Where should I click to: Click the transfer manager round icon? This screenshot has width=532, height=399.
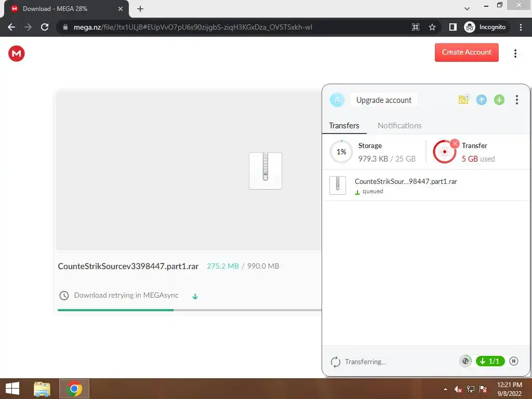pyautogui.click(x=465, y=361)
